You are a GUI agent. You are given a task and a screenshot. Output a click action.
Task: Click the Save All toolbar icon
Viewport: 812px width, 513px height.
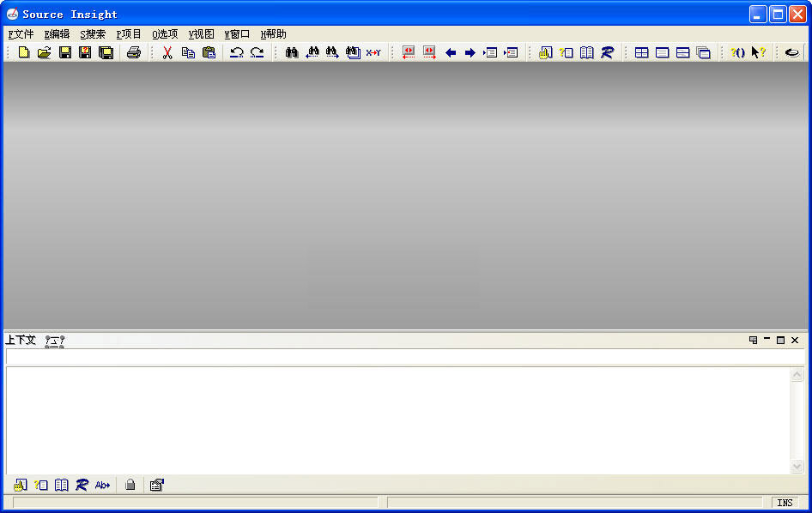(106, 53)
